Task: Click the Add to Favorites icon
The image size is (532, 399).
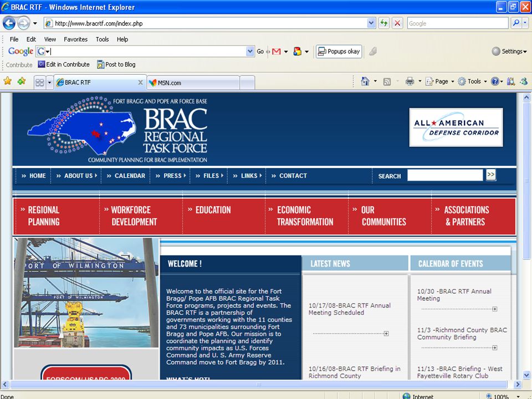Action: click(x=22, y=81)
